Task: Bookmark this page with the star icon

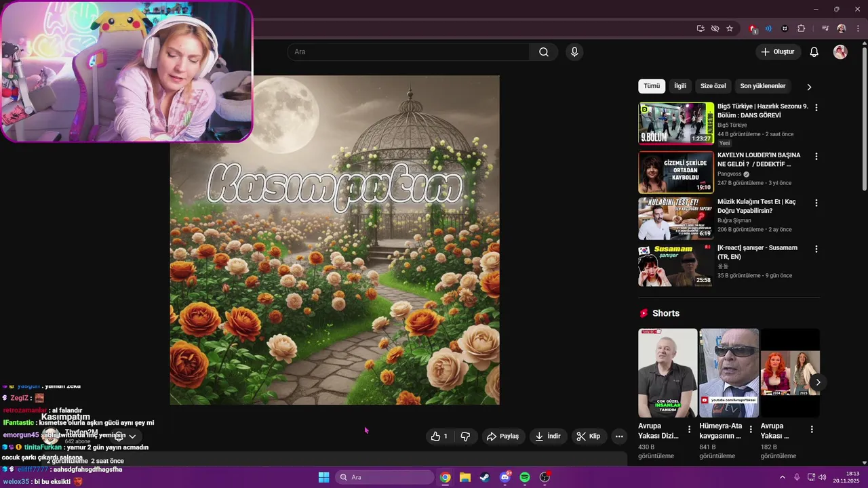Action: tap(730, 28)
